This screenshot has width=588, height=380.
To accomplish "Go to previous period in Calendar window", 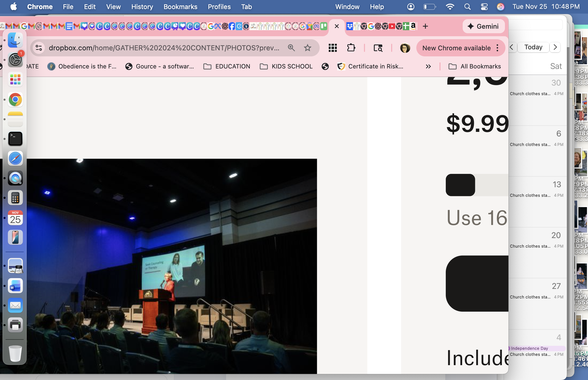I will tap(512, 47).
